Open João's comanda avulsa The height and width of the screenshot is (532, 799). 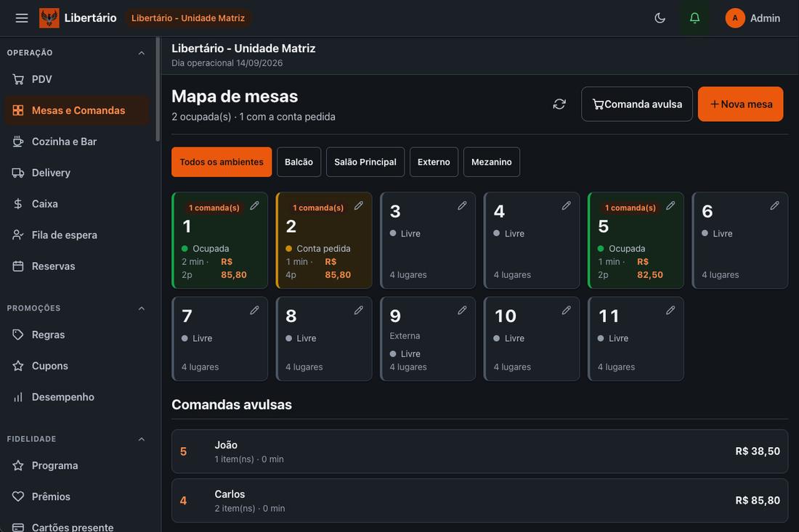[x=479, y=451]
